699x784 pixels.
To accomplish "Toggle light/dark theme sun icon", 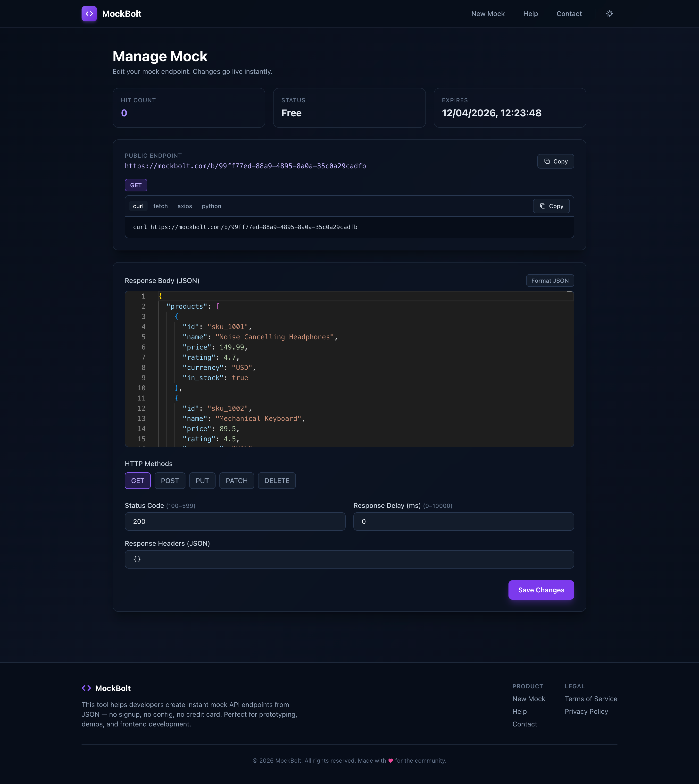I will point(609,14).
